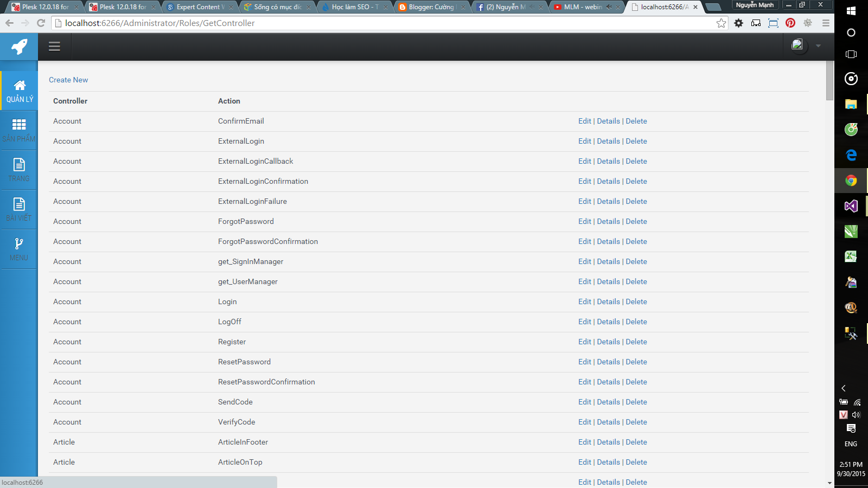Reload the page with the refresh icon
The width and height of the screenshot is (868, 488).
[x=41, y=23]
